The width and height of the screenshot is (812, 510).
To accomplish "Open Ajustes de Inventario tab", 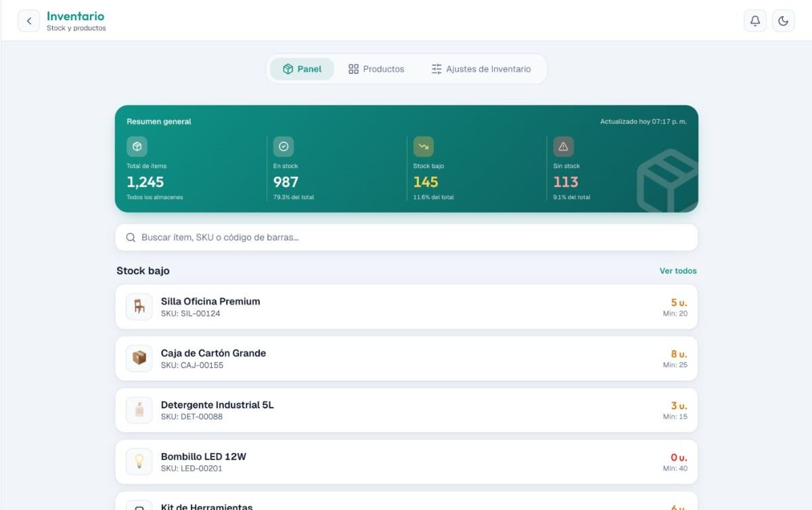I will (481, 69).
